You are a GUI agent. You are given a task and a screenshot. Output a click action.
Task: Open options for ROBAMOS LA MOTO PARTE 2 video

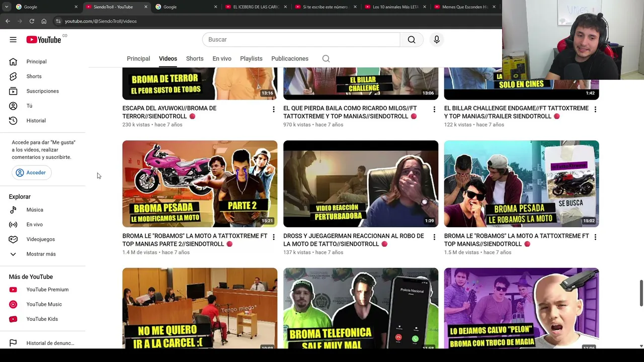[274, 237]
